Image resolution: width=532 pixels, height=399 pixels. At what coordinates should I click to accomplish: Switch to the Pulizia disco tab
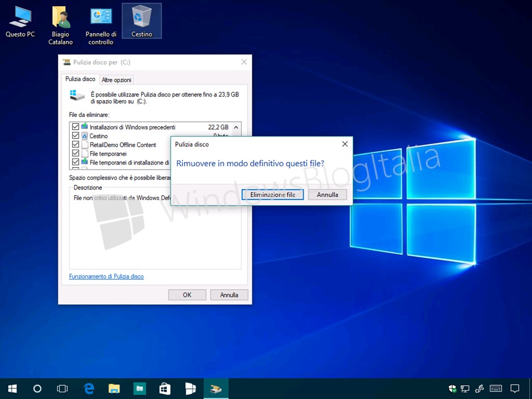80,79
